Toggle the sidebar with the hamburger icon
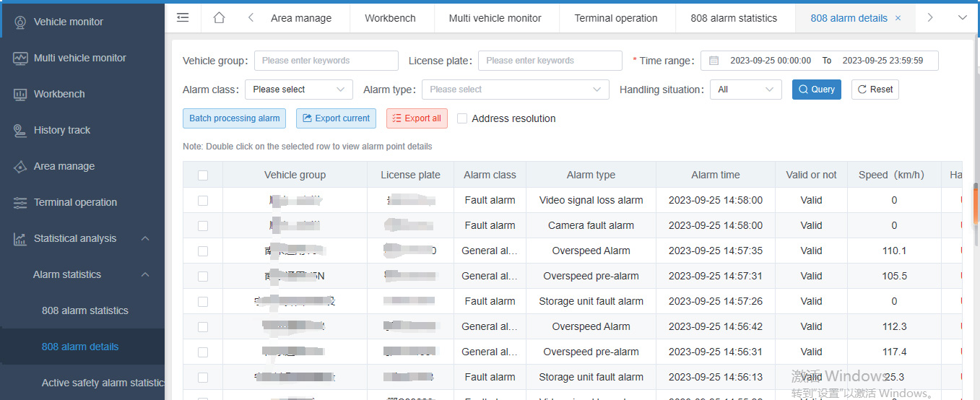 [x=183, y=17]
